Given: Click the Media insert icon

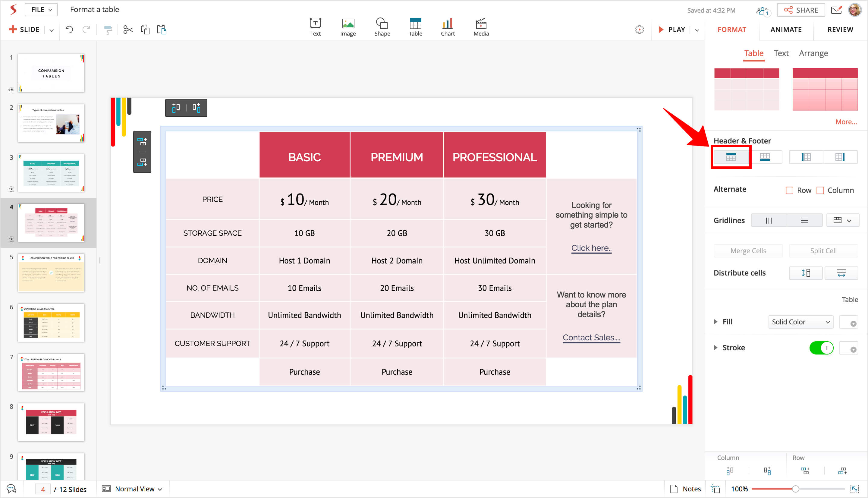Looking at the screenshot, I should coord(481,27).
